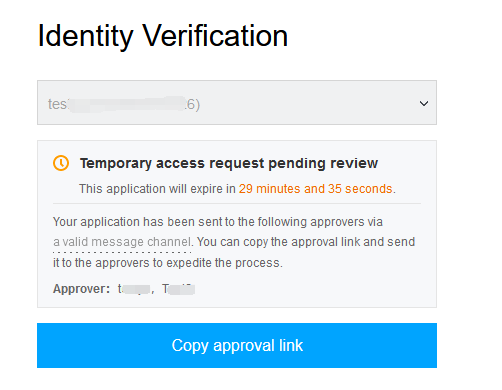Open the account combo box field
502x390 pixels.
[x=237, y=103]
